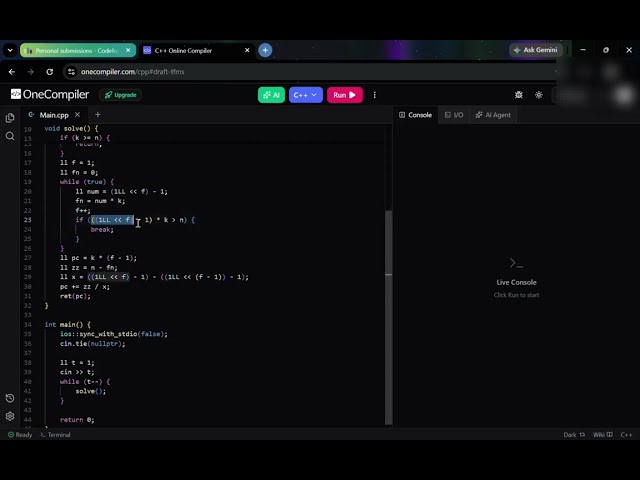Select the Main.cpp file tab
Screen dimensions: 640x480
click(x=54, y=115)
